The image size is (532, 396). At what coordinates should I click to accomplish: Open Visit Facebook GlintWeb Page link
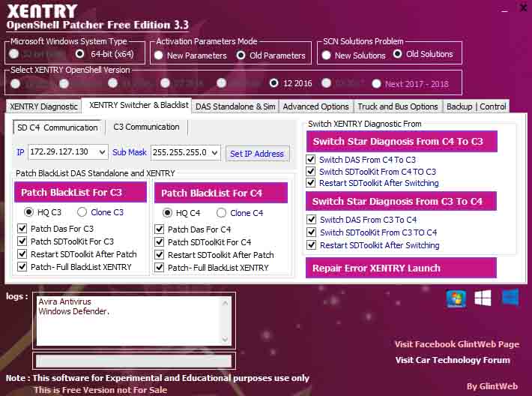[456, 344]
